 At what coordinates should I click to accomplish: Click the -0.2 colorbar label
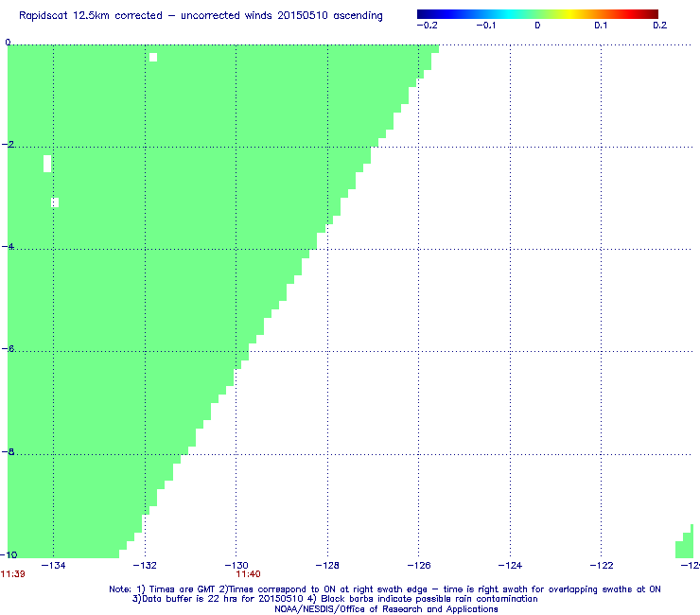427,26
